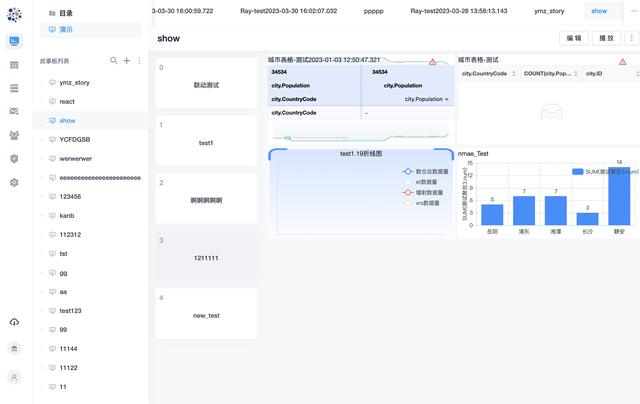Add a new storyboard with the plus icon
The image size is (640, 404).
coord(127,61)
